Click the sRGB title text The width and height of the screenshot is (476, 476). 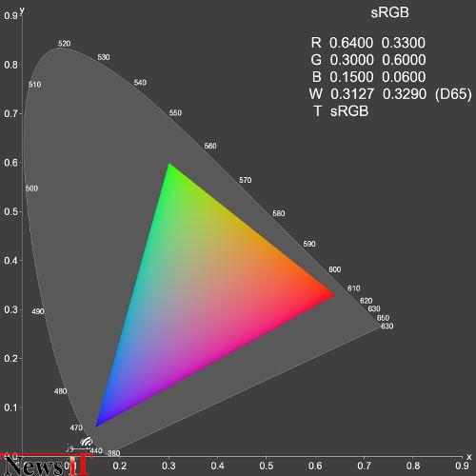(389, 12)
